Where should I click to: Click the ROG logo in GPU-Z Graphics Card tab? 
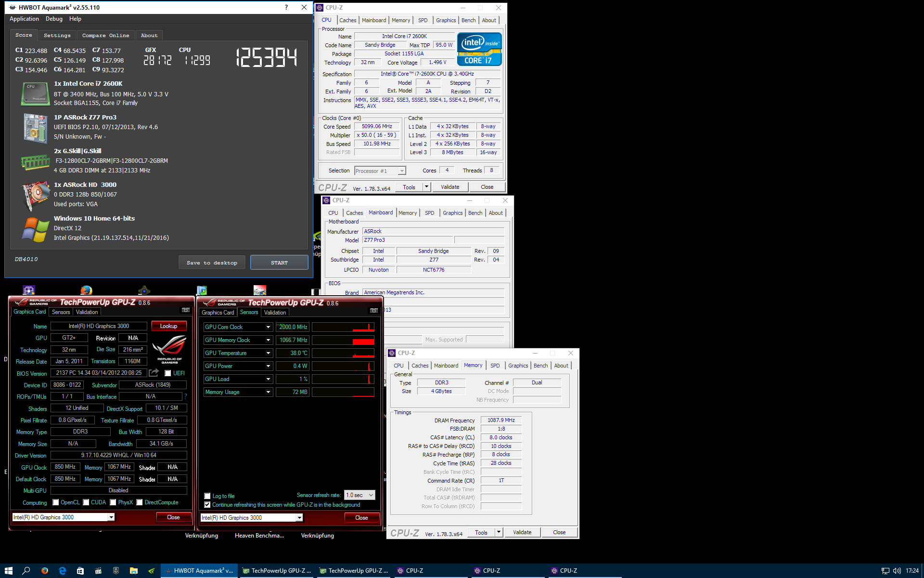tap(170, 350)
